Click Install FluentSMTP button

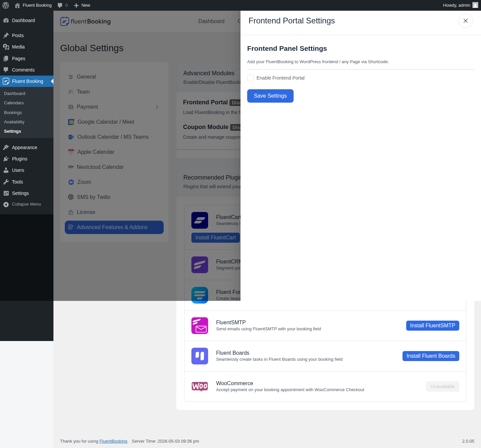pyautogui.click(x=433, y=326)
